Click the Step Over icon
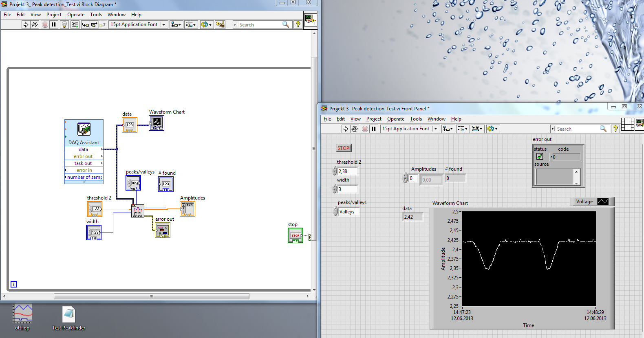Screen dimensions: 644x338 [94, 25]
